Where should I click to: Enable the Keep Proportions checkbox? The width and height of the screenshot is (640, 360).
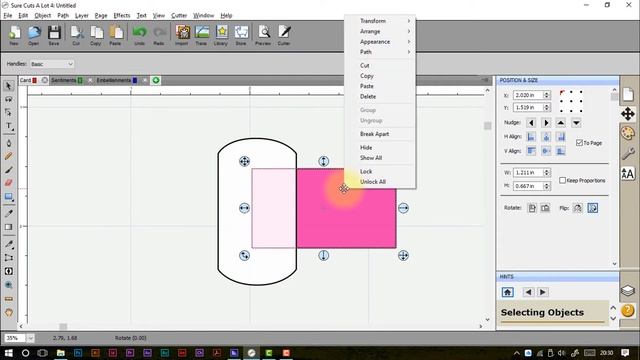pos(562,180)
